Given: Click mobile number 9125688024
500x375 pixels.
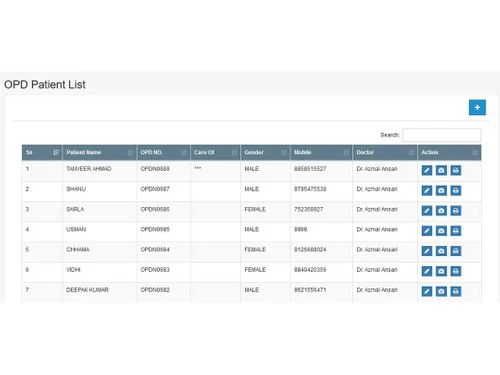Looking at the screenshot, I should click(310, 249).
